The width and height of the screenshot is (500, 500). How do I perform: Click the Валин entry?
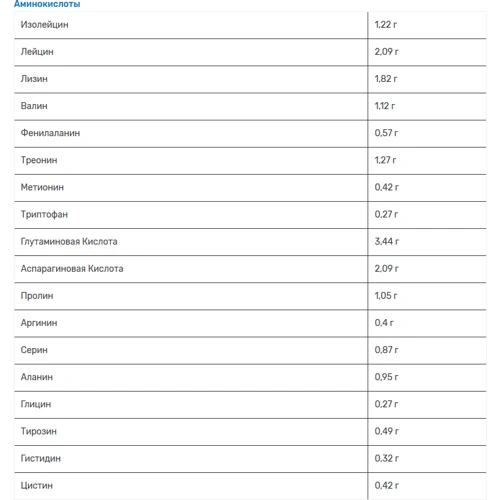coord(34,106)
